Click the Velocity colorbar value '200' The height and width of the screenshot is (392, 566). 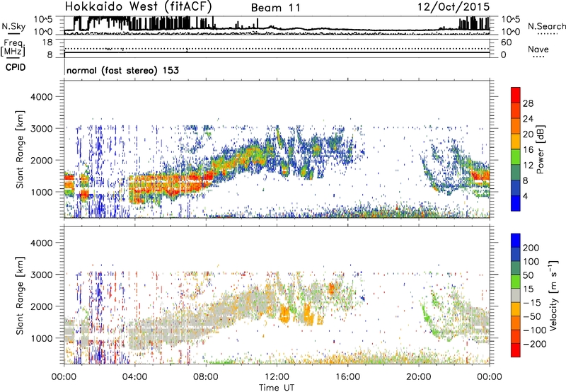tap(531, 248)
